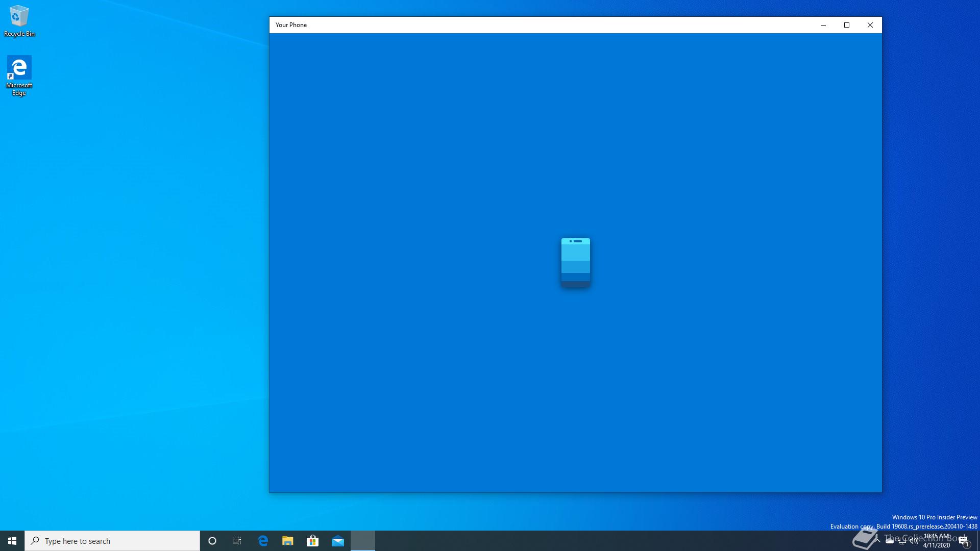
Task: Select the Microsoft Edge desktop shortcut
Action: point(19,76)
